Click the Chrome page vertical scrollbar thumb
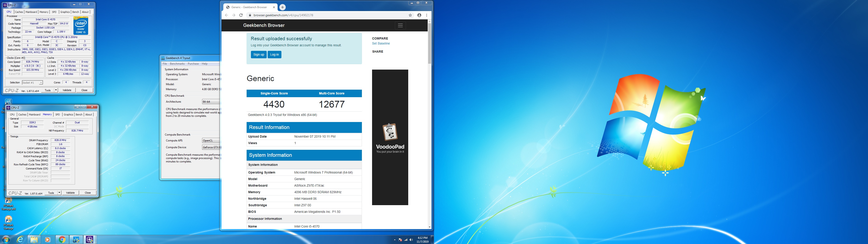Image resolution: width=868 pixels, height=244 pixels. coord(429,43)
